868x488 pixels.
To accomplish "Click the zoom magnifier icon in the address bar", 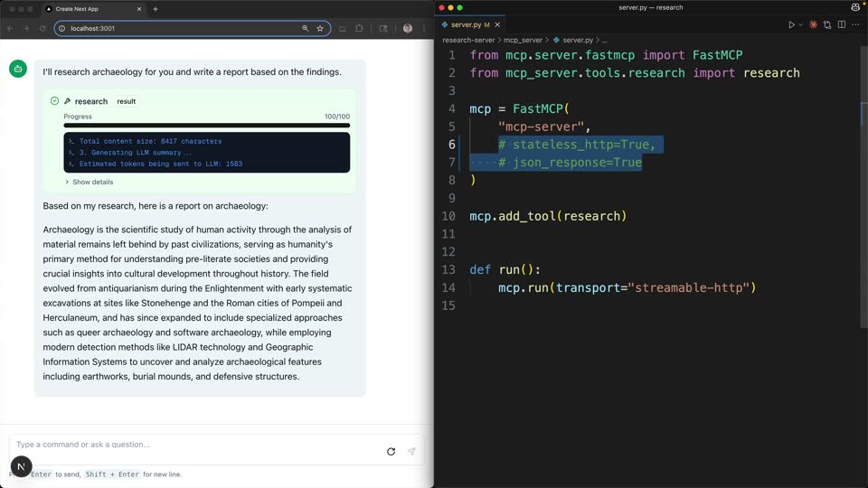I will [x=305, y=28].
